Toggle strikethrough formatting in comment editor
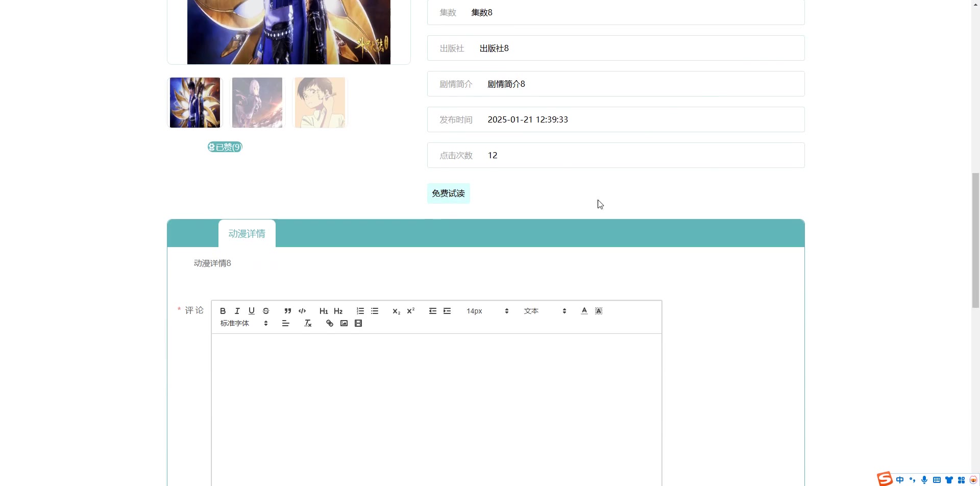This screenshot has height=486, width=980. point(265,311)
